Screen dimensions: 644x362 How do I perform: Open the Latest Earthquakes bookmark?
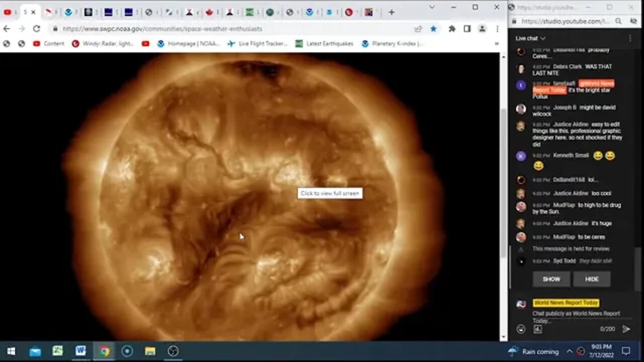325,44
